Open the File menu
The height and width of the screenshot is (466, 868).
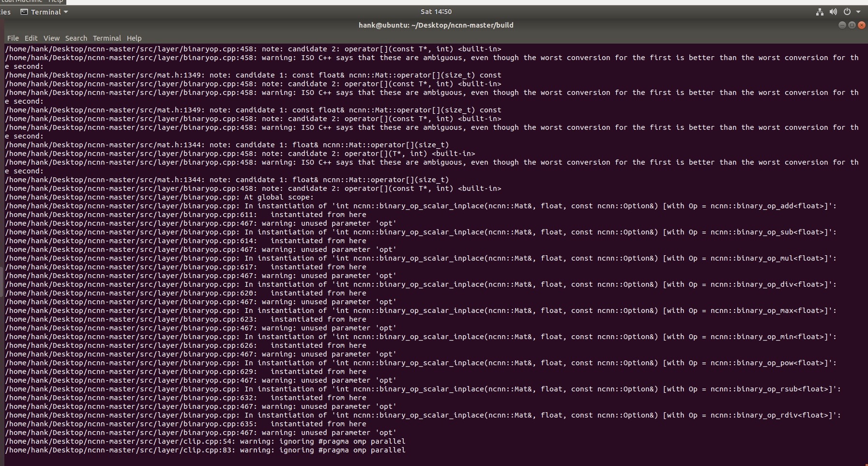point(13,38)
